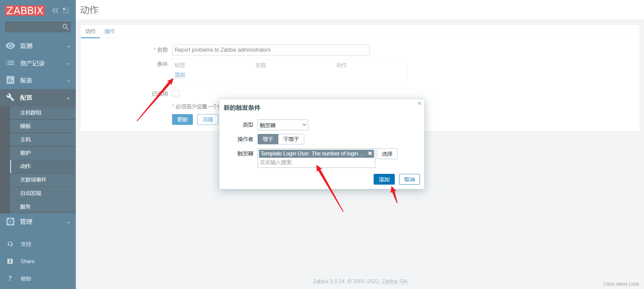Click the blue 添加 button in dialog
This screenshot has height=289, width=644.
[x=384, y=179]
